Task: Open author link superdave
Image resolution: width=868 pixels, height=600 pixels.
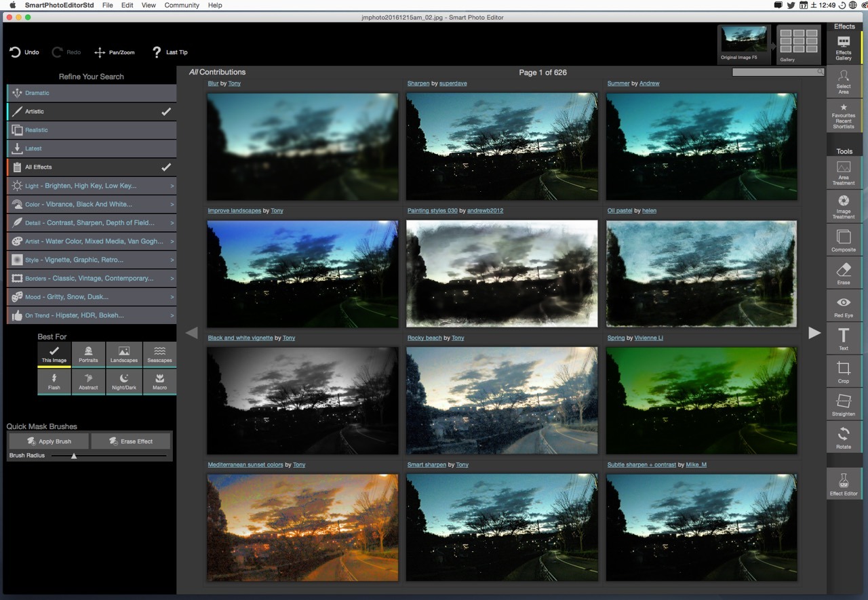Action: tap(453, 83)
